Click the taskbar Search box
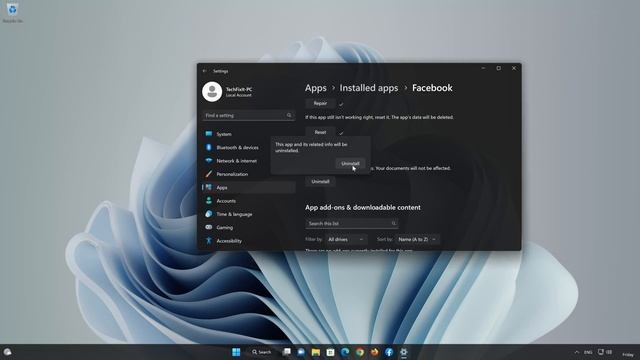640x360 pixels. (x=262, y=352)
